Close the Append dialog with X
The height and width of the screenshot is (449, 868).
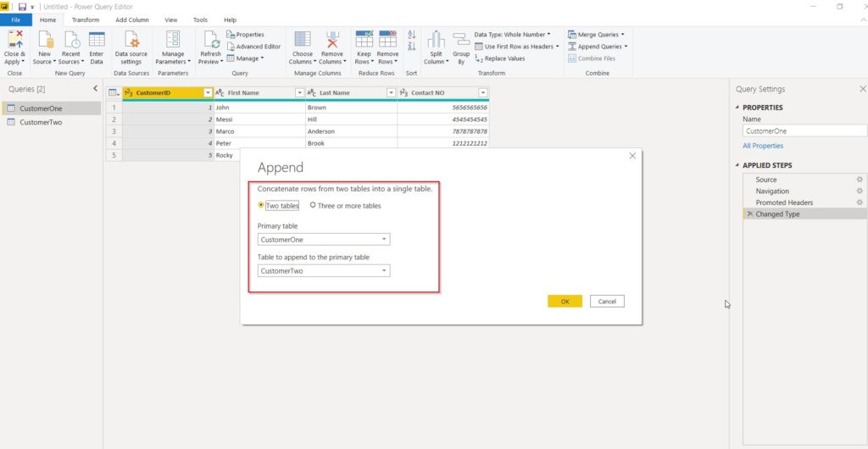632,156
